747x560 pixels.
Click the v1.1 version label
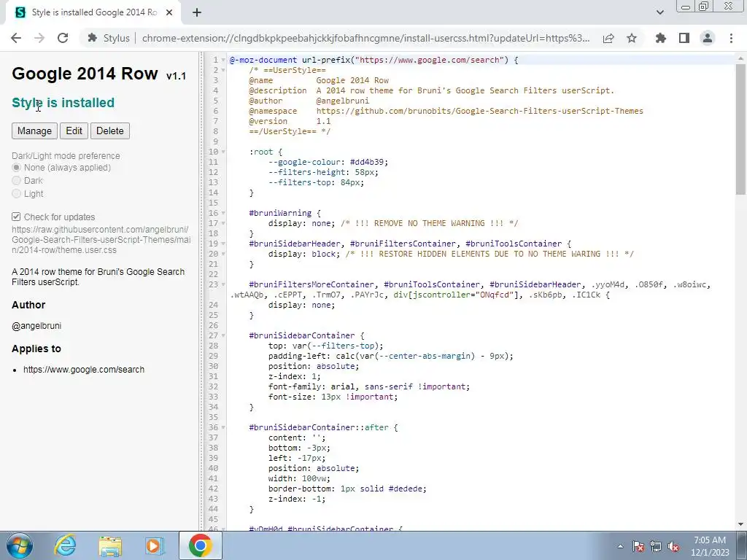(177, 76)
